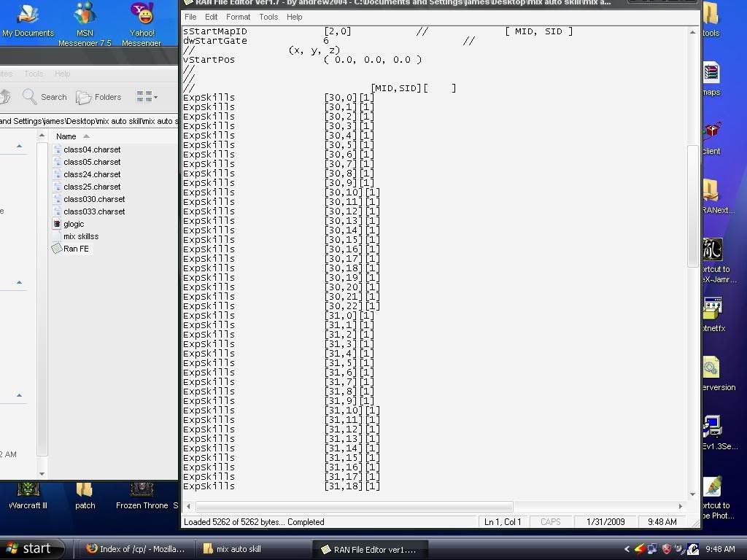The height and width of the screenshot is (560, 747).
Task: Select the Ran FE file
Action: (x=75, y=249)
